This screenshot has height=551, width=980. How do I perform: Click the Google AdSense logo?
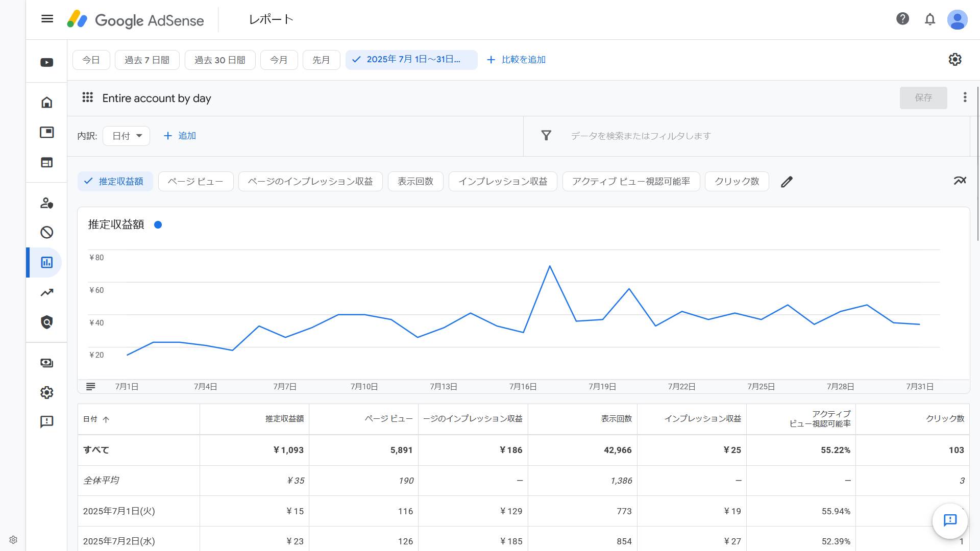click(135, 20)
